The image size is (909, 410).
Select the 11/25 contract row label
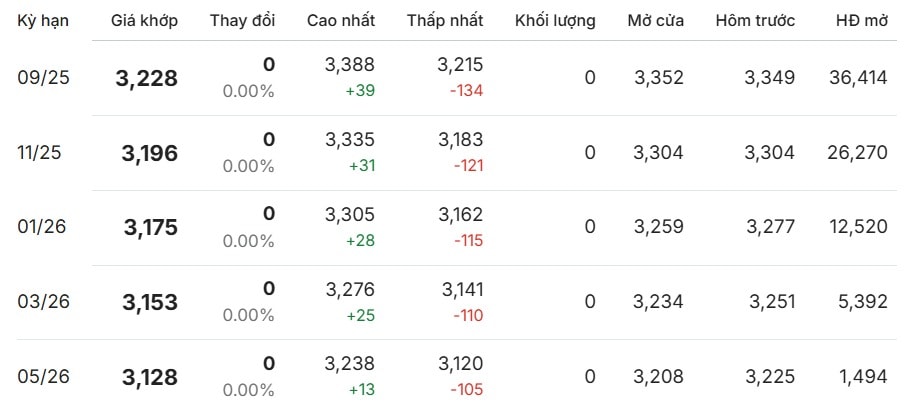coord(39,153)
